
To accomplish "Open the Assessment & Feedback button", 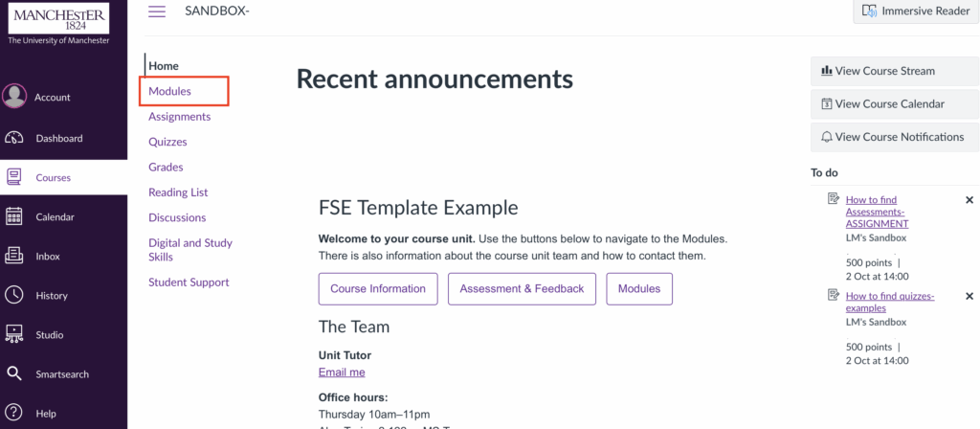I will tap(522, 288).
